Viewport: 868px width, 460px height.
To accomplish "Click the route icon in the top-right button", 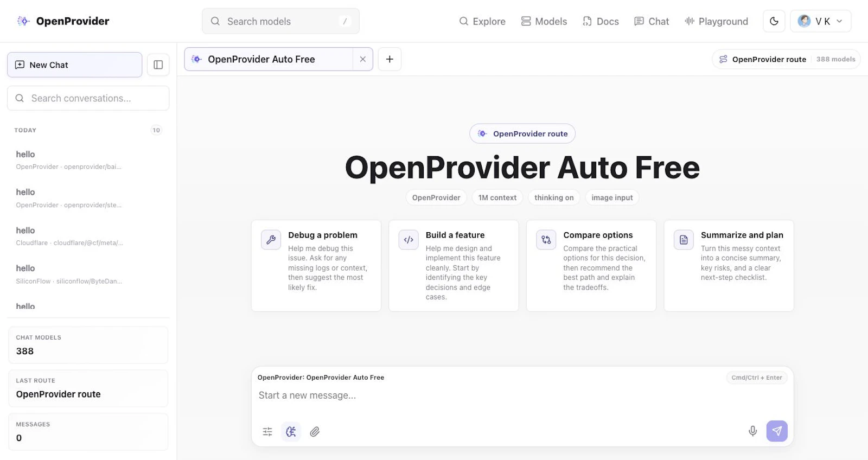I will click(x=723, y=59).
